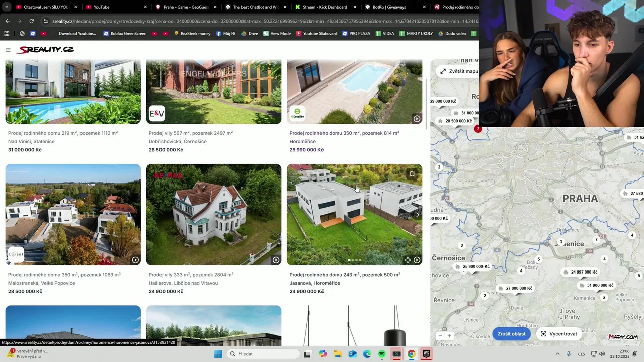Click the Vycentrovat map button

[x=558, y=334]
